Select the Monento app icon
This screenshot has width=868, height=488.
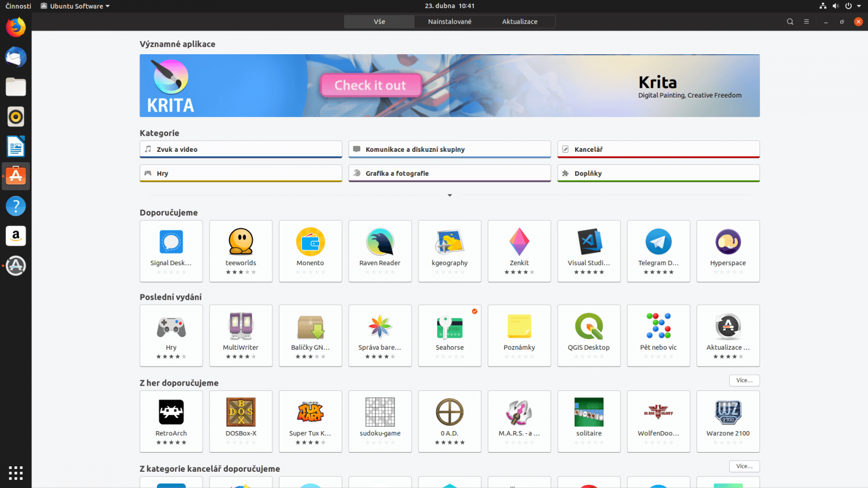pyautogui.click(x=310, y=242)
